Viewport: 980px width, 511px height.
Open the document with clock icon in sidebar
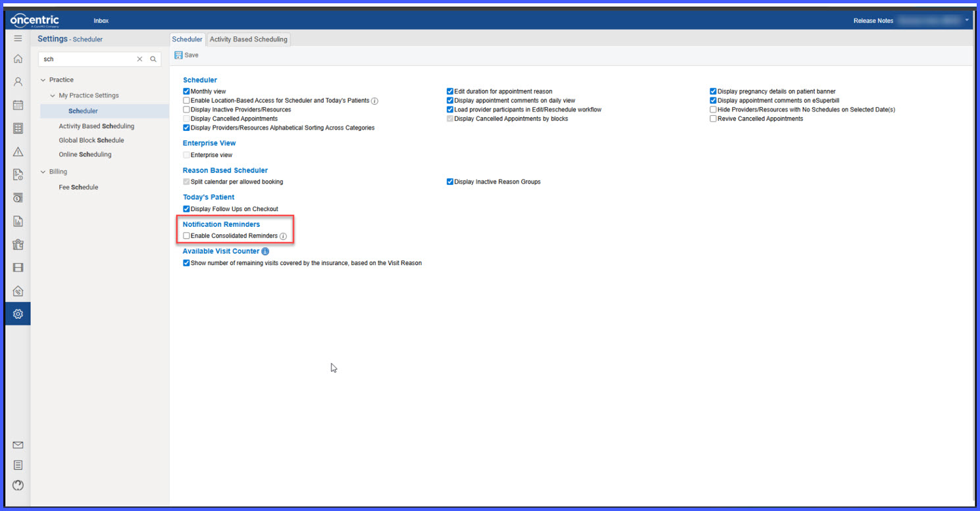(x=18, y=175)
